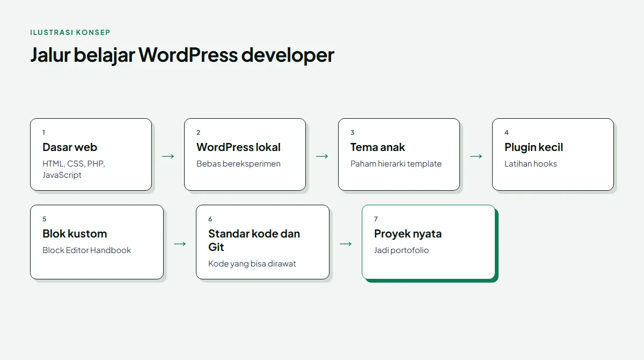The image size is (644, 360).
Task: Select the "Blok kustom" card title
Action: click(x=75, y=234)
